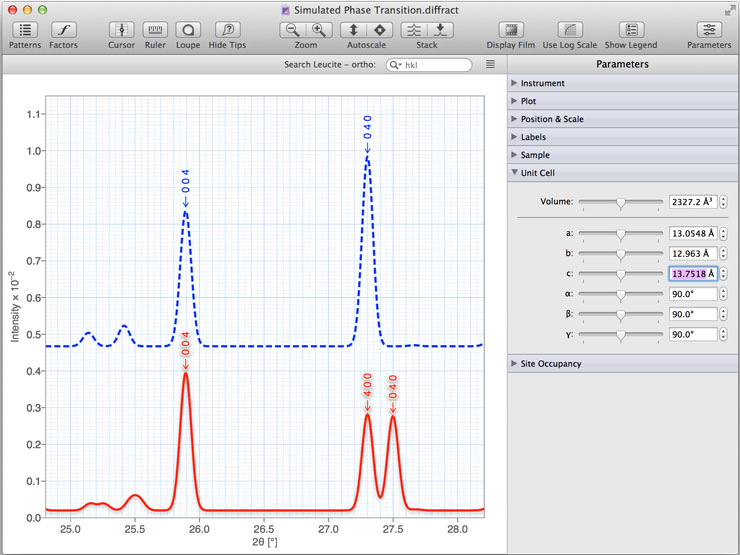Viewport: 740px width, 555px height.
Task: Zoom in using the plus magnifier
Action: click(x=319, y=30)
